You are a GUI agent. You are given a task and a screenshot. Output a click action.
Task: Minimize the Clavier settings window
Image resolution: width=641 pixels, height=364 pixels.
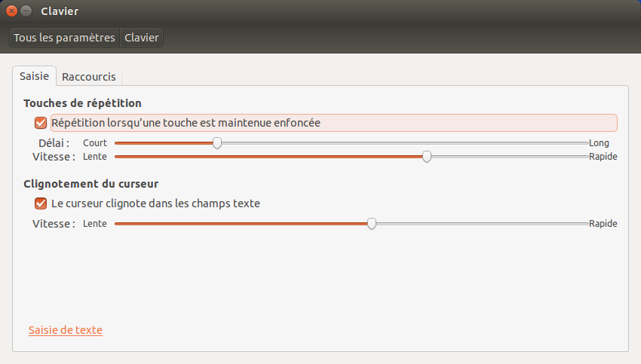click(26, 11)
